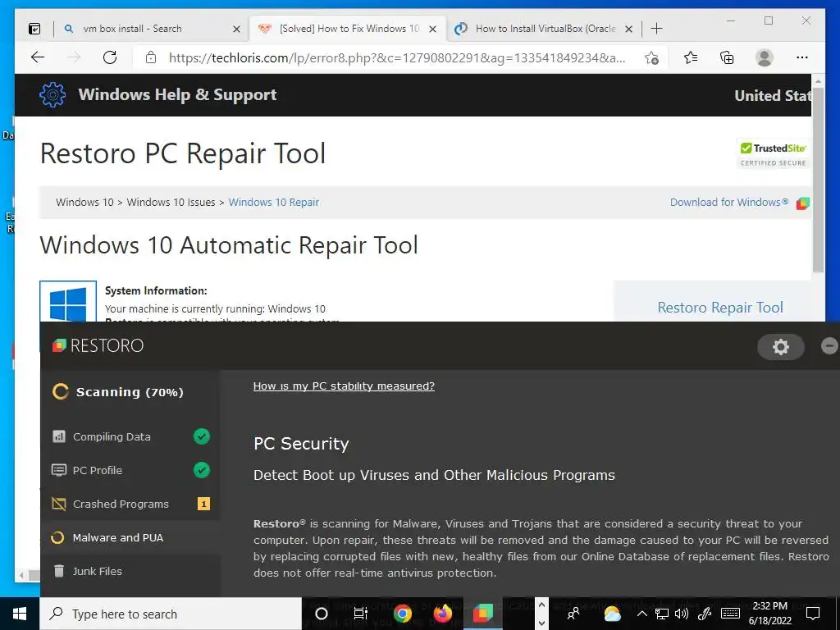Click the PC Profile green checkmark
840x630 pixels.
click(202, 470)
